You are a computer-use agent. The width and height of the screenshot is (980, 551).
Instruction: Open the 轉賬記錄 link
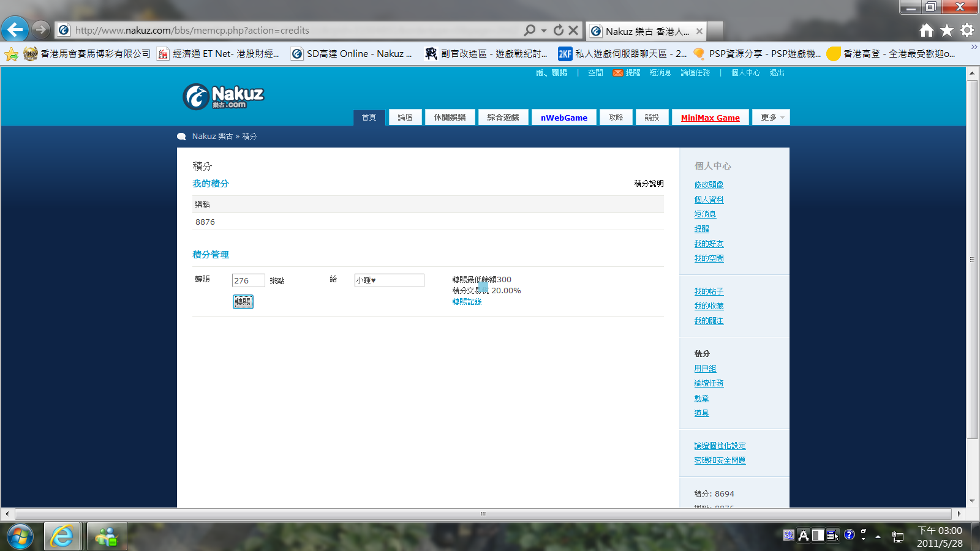click(467, 302)
